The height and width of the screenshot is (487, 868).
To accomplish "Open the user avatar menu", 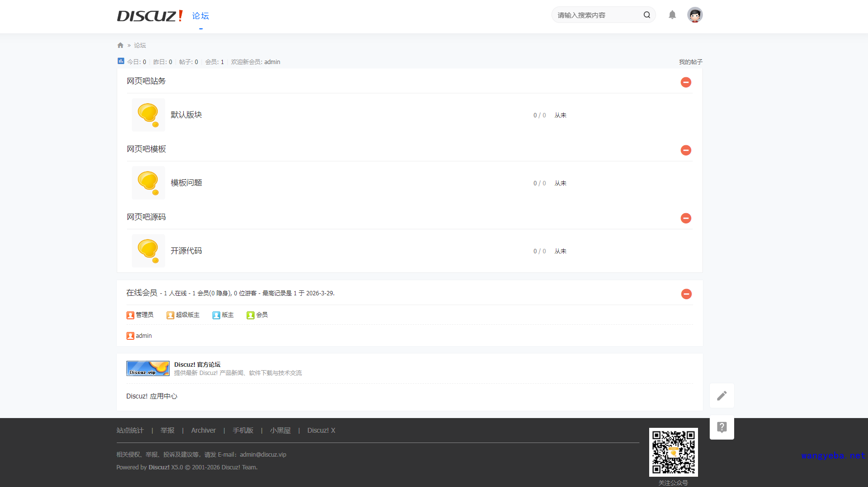I will click(695, 15).
